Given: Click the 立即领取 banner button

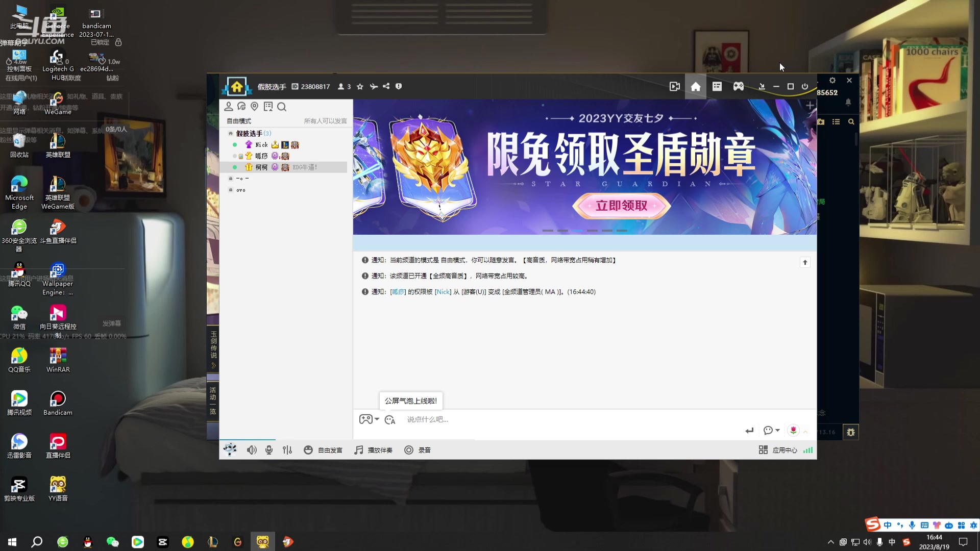Looking at the screenshot, I should (x=621, y=206).
